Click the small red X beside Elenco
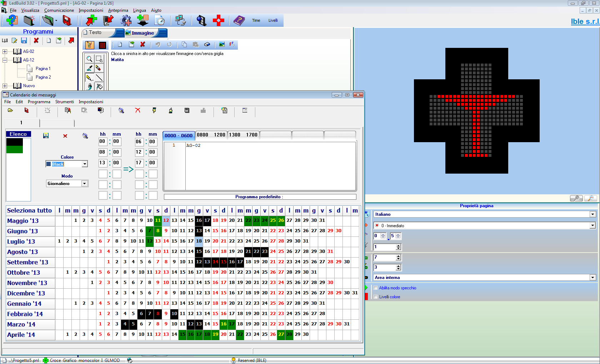 pyautogui.click(x=65, y=136)
